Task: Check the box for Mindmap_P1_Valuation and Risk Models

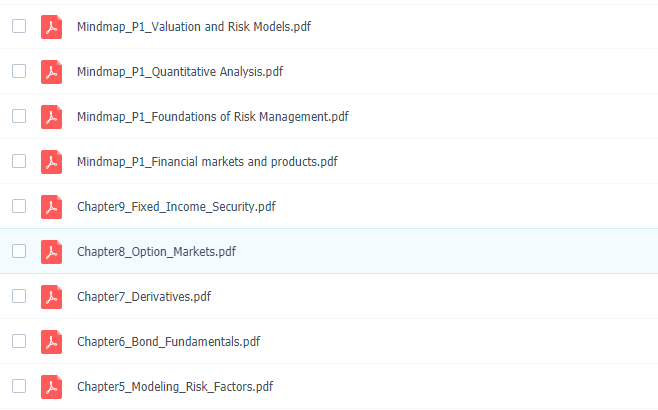Action: pos(19,26)
